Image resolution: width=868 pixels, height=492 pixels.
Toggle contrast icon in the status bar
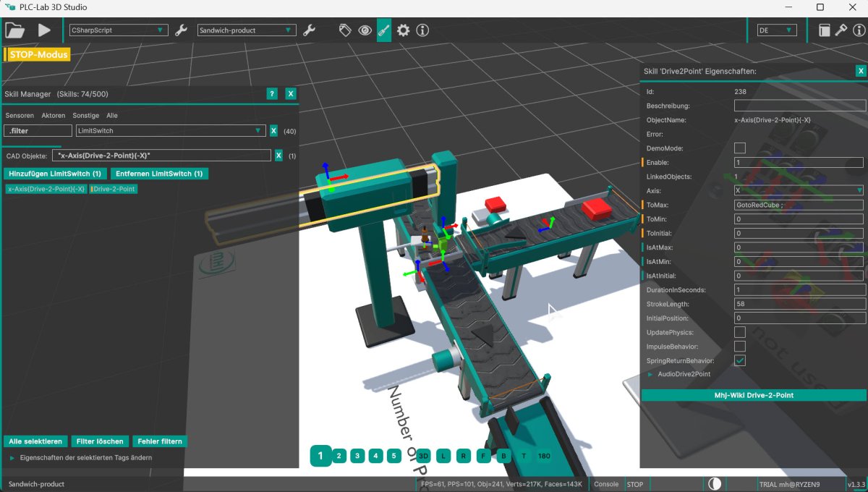coord(714,484)
